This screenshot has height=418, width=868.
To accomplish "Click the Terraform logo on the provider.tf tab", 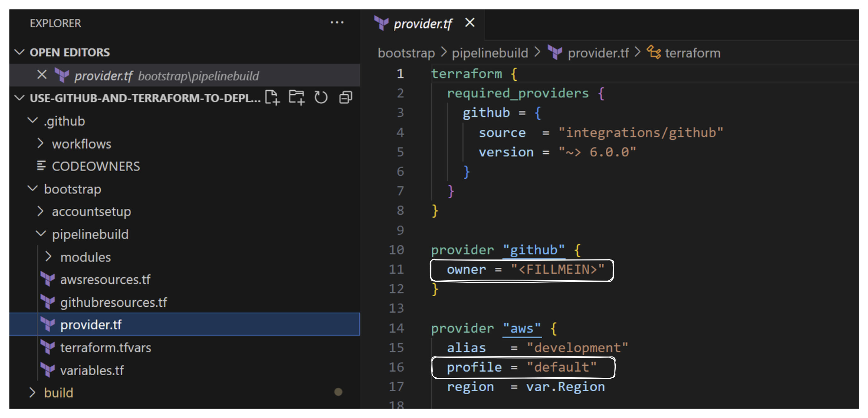I will click(x=381, y=24).
